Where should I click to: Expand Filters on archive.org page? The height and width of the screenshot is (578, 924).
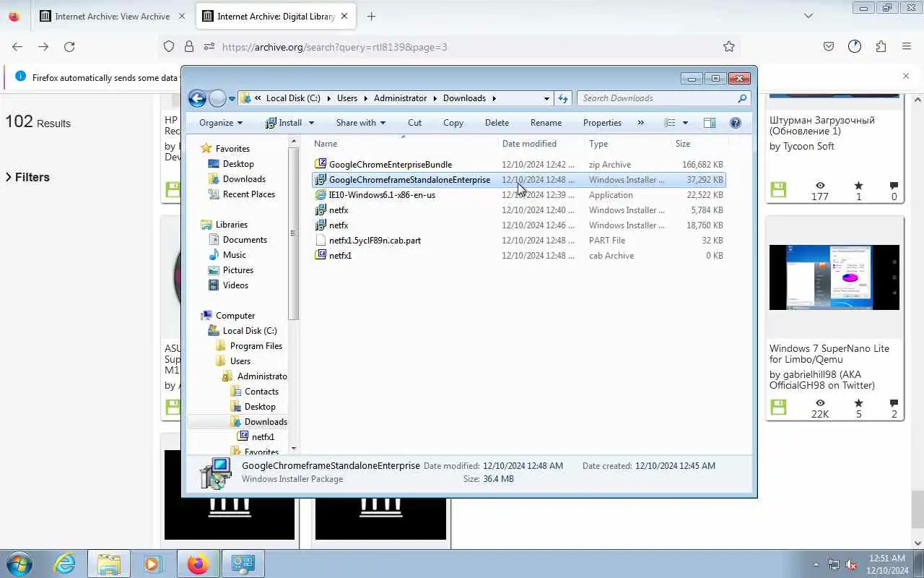tap(28, 177)
